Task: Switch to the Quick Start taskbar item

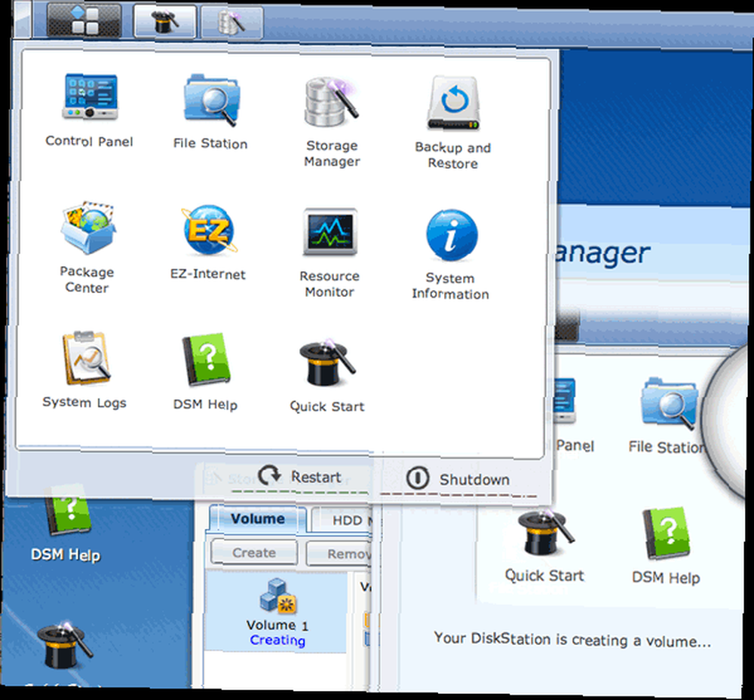Action: tap(165, 21)
